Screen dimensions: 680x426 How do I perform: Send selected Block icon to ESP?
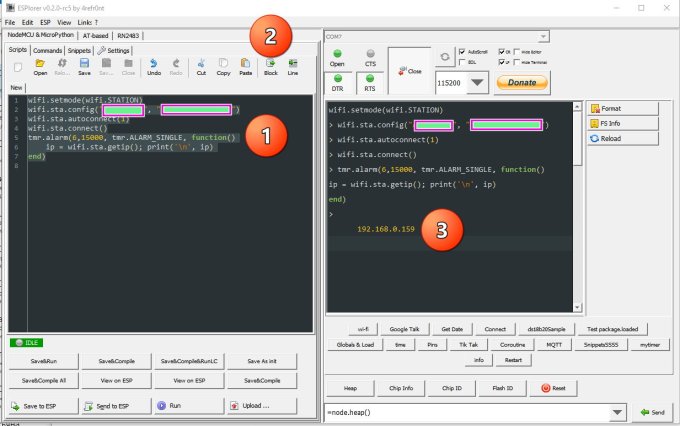pos(270,68)
